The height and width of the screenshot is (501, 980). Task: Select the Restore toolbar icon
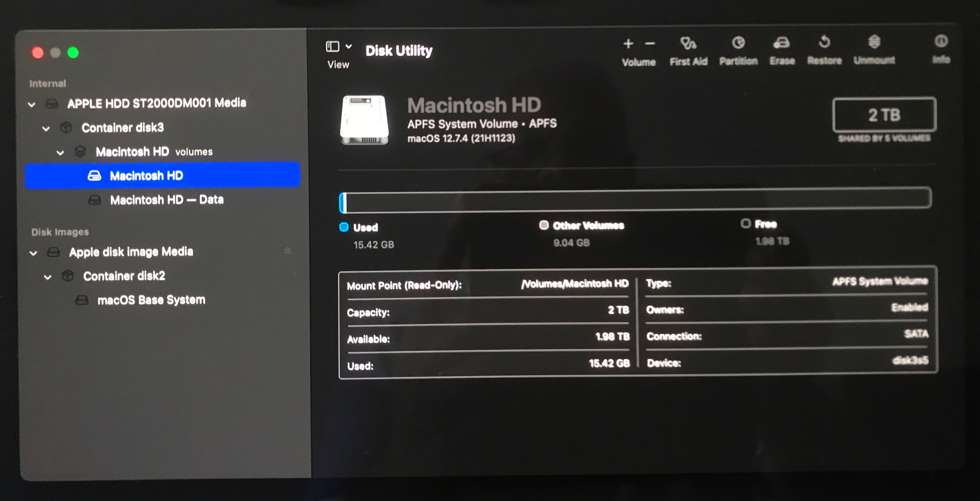coord(824,42)
